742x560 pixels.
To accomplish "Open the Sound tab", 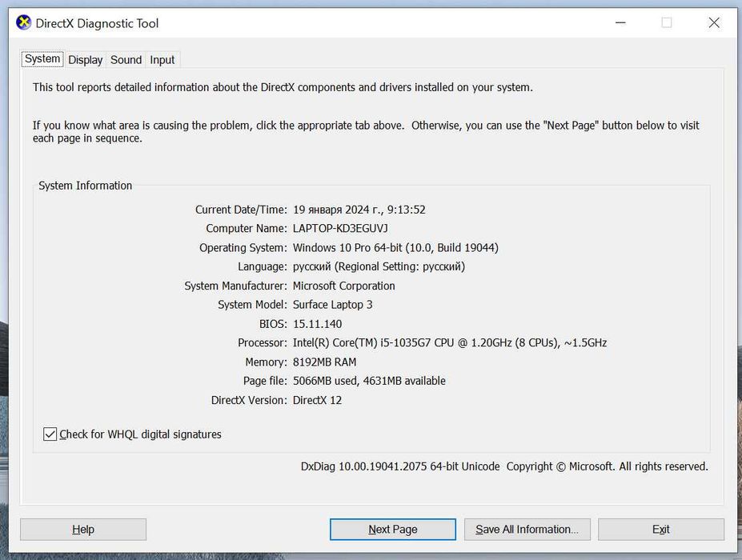I will tap(126, 60).
